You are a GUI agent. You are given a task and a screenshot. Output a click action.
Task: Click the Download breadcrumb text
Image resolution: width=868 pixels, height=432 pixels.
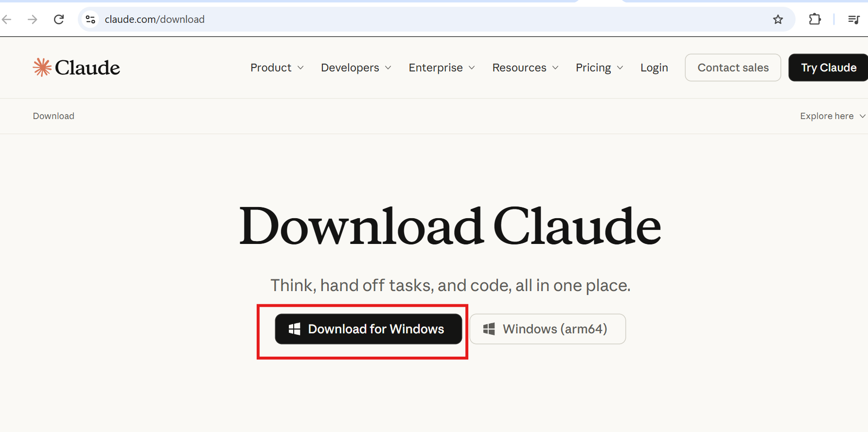[x=53, y=116]
